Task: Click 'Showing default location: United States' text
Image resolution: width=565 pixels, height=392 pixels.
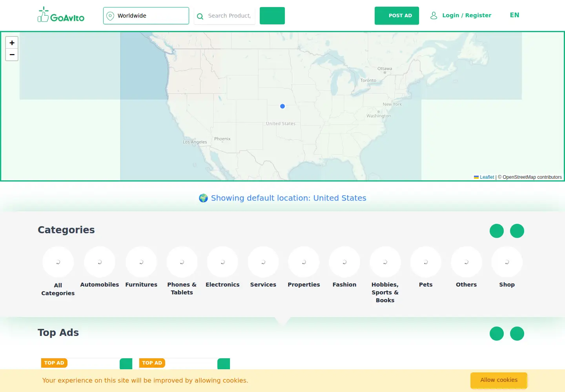Action: (x=289, y=198)
